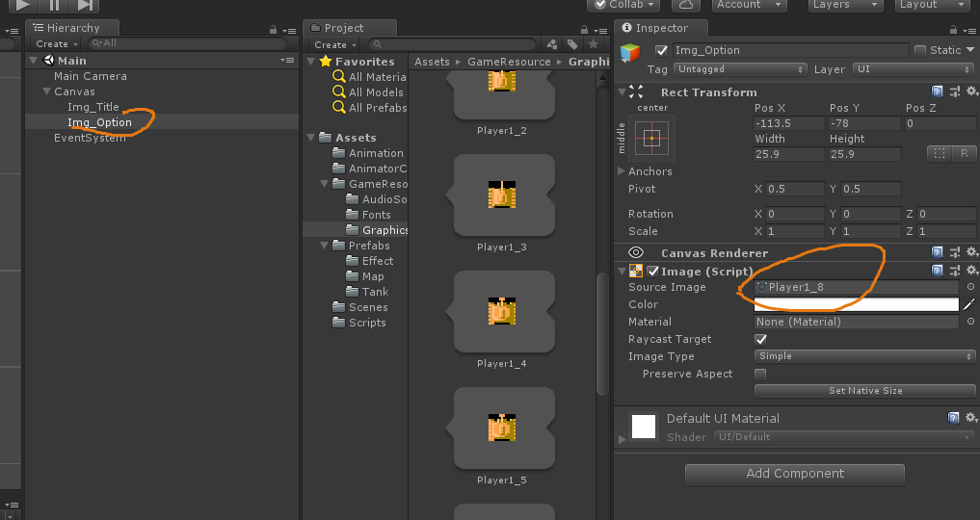Toggle the Static checkbox
Viewport: 980px width, 520px height.
920,51
